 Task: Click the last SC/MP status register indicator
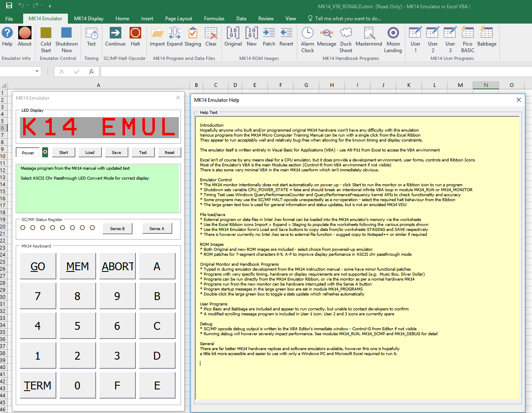(x=92, y=228)
